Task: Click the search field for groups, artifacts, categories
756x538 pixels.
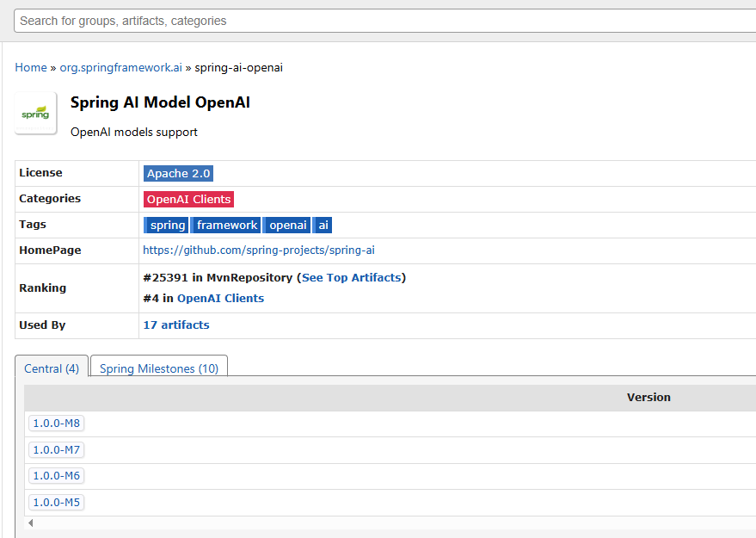Action: (x=384, y=21)
